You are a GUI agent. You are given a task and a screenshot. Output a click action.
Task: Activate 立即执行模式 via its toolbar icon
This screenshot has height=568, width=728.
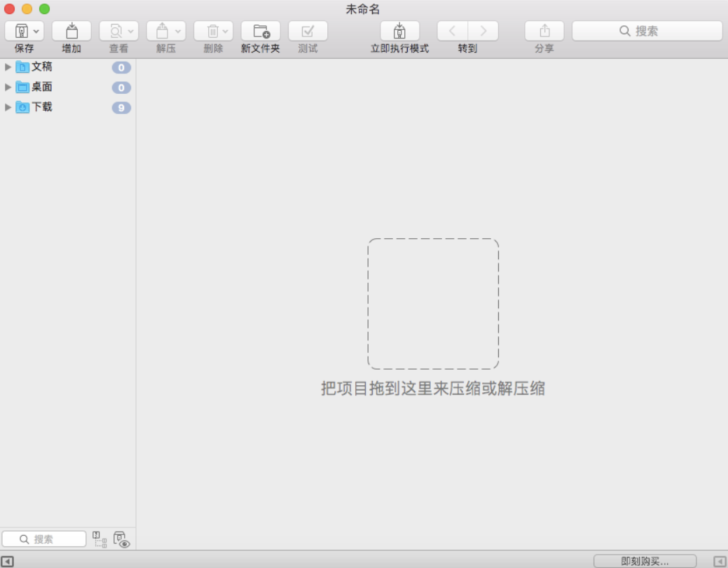coord(400,30)
